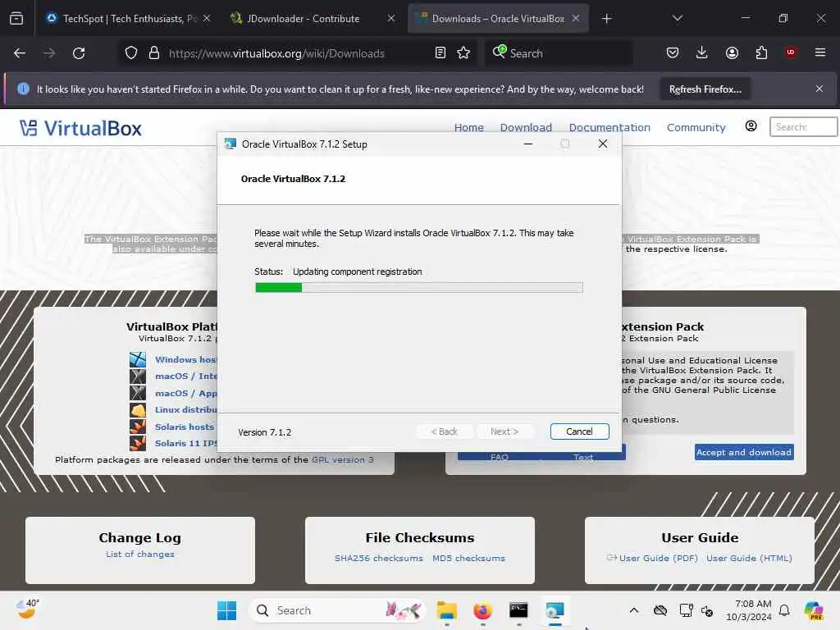Open the Documentation menu link
The width and height of the screenshot is (840, 630).
(x=609, y=127)
